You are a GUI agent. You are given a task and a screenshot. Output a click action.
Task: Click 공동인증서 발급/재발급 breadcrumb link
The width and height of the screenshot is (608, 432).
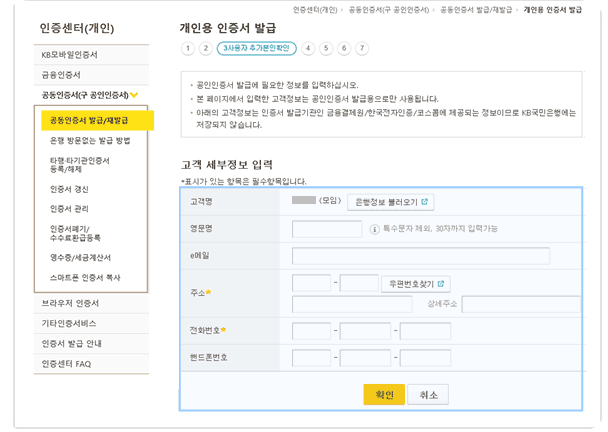click(x=476, y=10)
